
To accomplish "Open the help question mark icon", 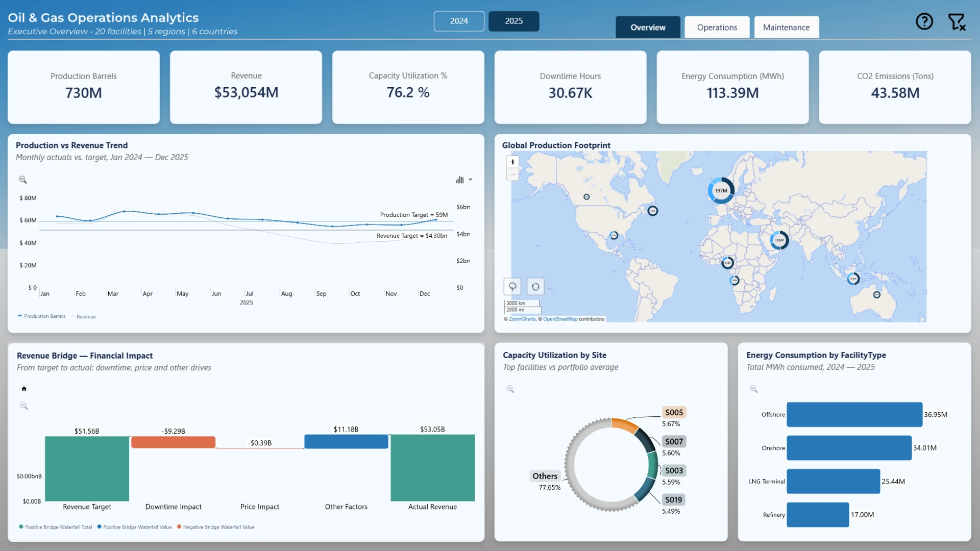I will [x=924, y=21].
